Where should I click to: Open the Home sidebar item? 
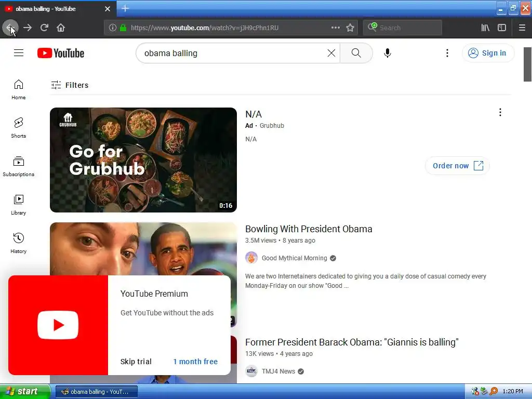(x=19, y=89)
